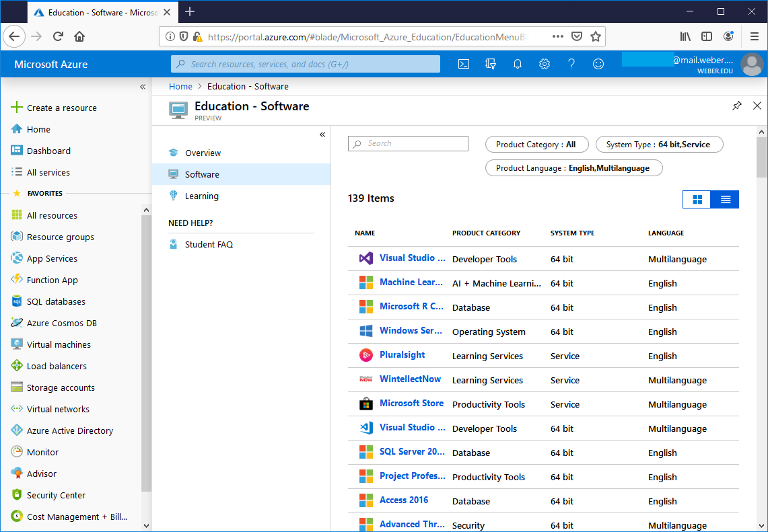Collapse the left Azure sidebar
Image resolution: width=768 pixels, height=532 pixels.
pyautogui.click(x=143, y=87)
